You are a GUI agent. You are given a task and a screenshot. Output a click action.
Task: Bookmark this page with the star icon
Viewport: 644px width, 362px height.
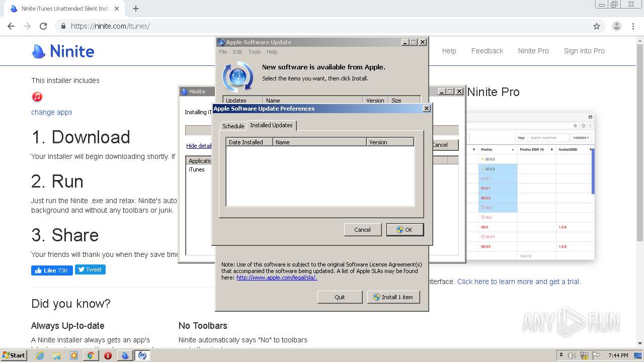(597, 26)
